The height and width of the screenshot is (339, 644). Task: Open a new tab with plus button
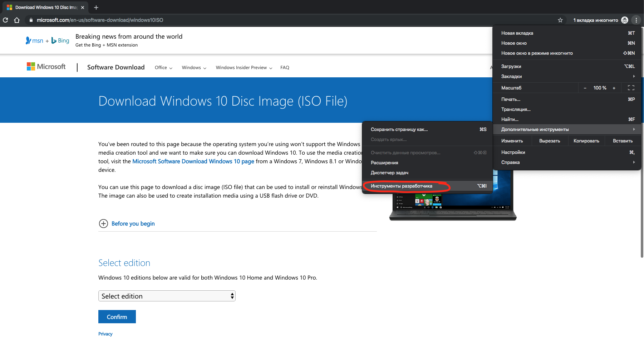tap(96, 7)
